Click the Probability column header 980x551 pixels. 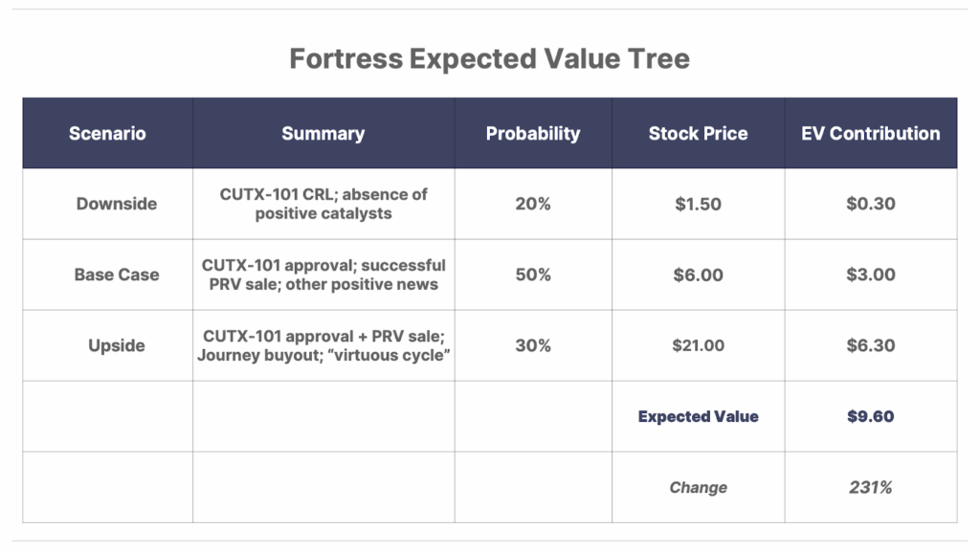click(533, 133)
